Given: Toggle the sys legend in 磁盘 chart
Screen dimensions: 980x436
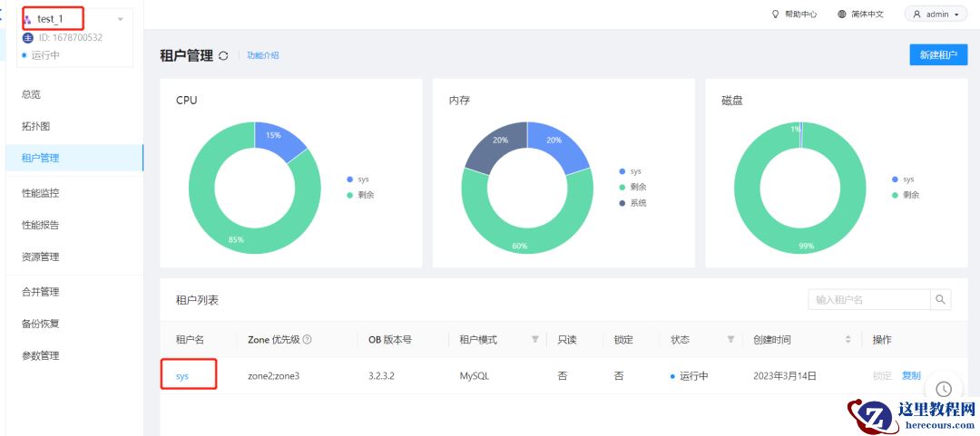Looking at the screenshot, I should (x=903, y=179).
